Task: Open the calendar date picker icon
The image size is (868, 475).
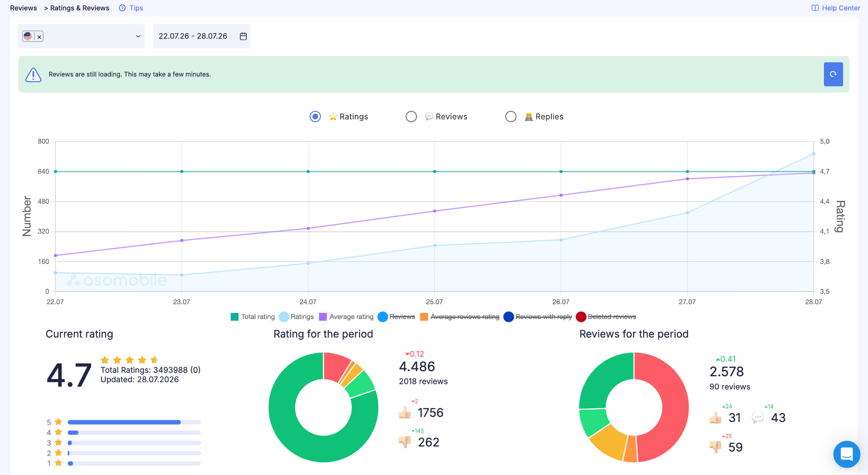Action: pos(243,36)
